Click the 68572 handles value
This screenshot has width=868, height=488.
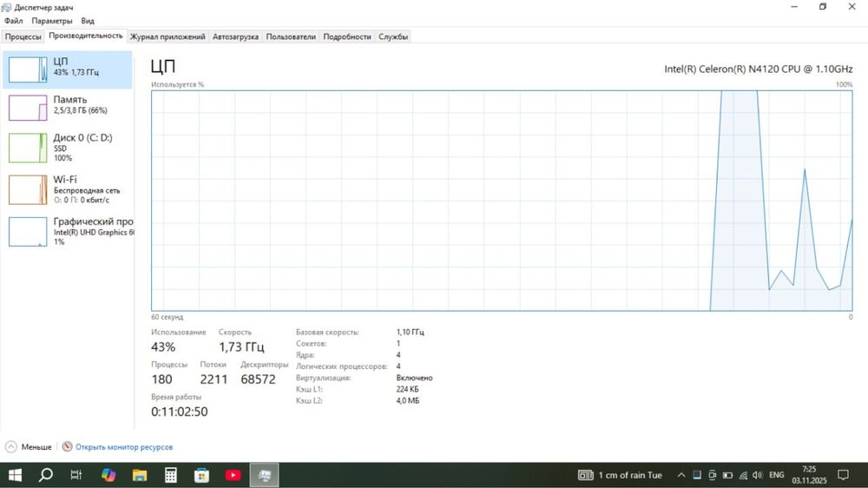[258, 379]
